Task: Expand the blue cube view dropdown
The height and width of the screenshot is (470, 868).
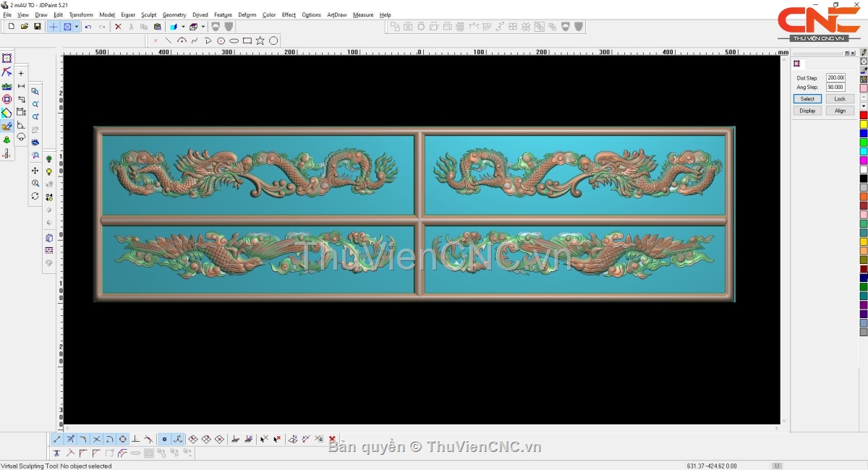Action: 183,27
